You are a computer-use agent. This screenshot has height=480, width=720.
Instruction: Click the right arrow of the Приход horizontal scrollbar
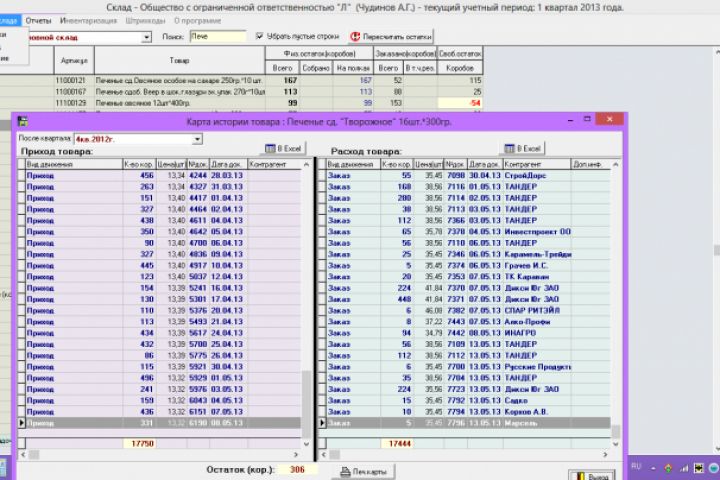pos(296,454)
